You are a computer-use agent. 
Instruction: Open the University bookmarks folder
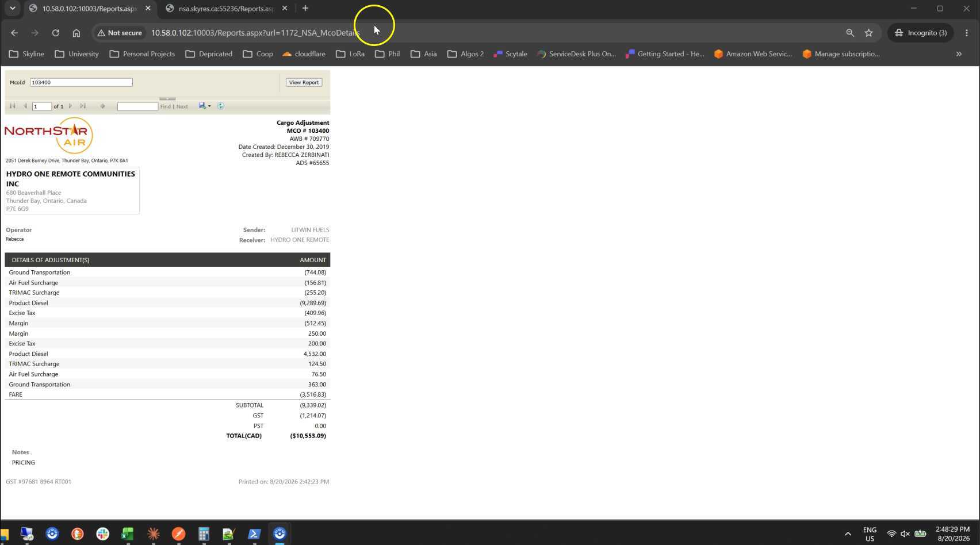tap(77, 54)
